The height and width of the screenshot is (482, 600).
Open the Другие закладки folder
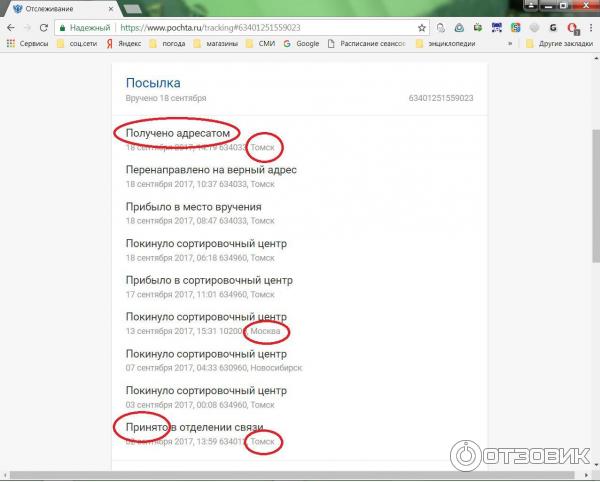click(560, 44)
